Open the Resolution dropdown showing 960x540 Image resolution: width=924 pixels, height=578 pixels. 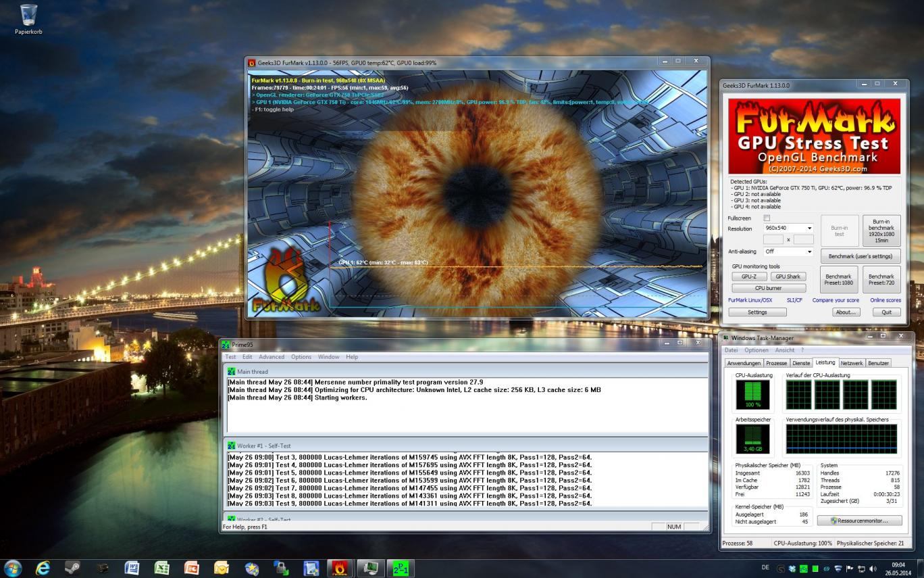click(788, 228)
